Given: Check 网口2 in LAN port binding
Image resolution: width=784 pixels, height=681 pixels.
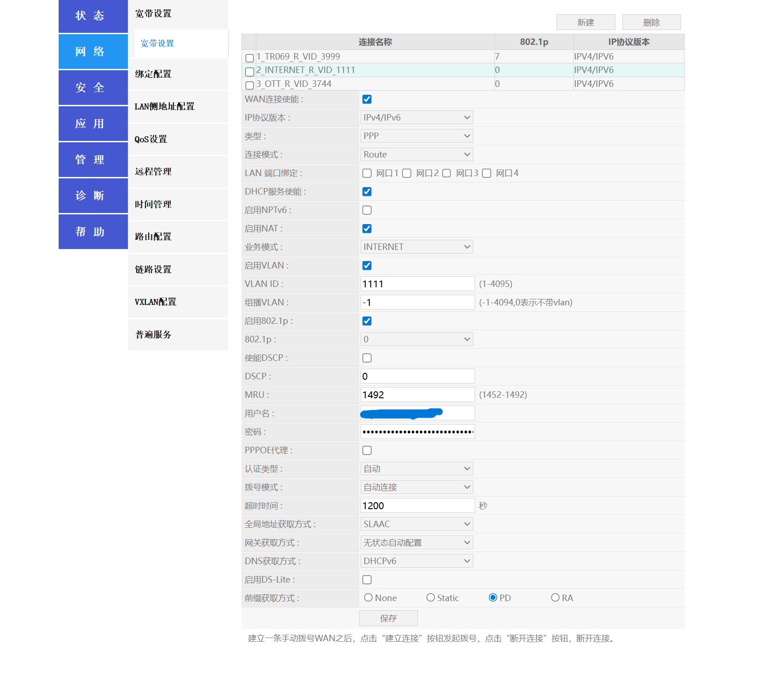Looking at the screenshot, I should click(x=407, y=173).
